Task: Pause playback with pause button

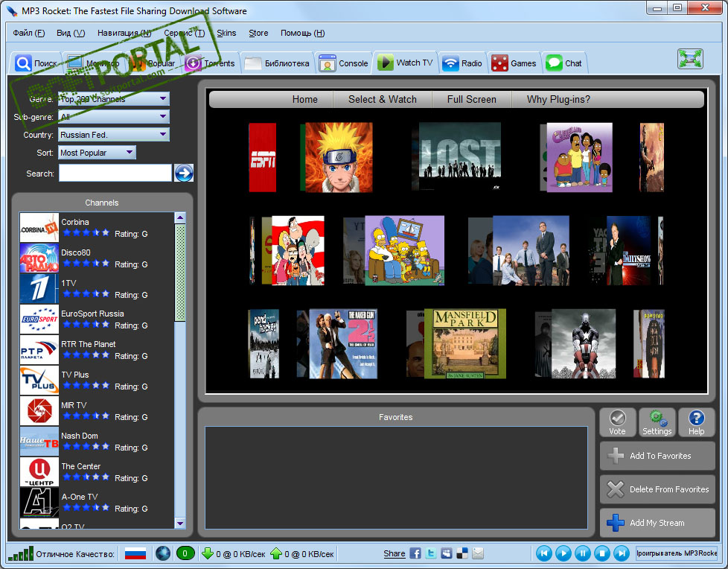Action: pyautogui.click(x=583, y=553)
